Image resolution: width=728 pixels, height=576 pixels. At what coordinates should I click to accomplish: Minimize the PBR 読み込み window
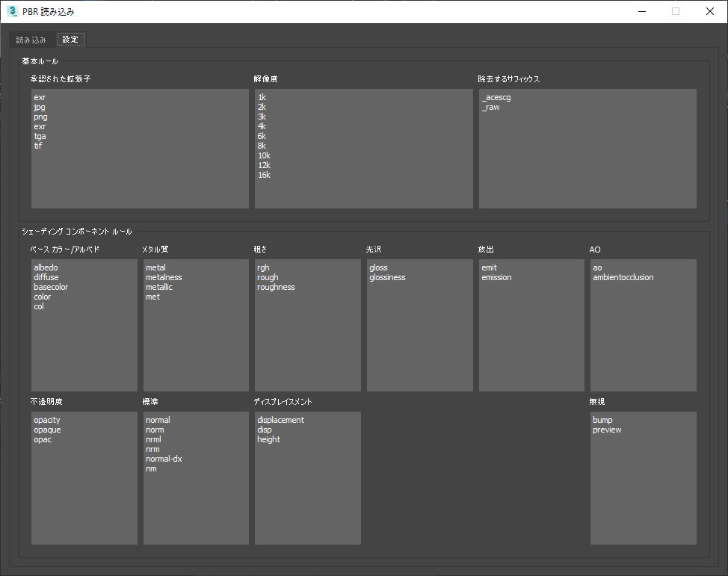642,11
